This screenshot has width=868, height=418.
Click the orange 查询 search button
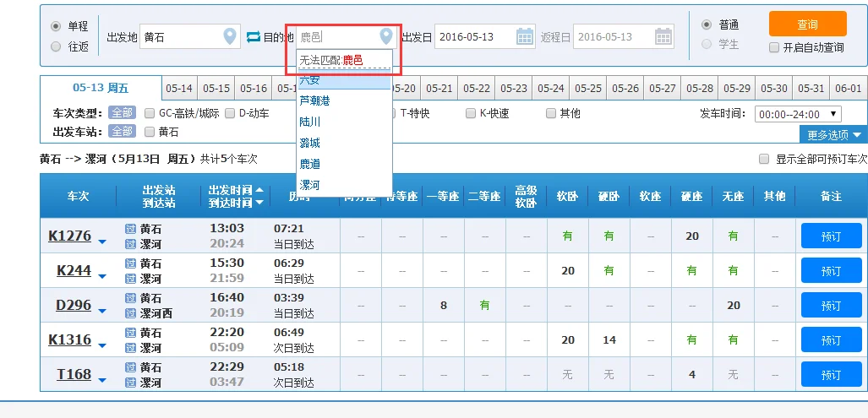click(x=808, y=24)
